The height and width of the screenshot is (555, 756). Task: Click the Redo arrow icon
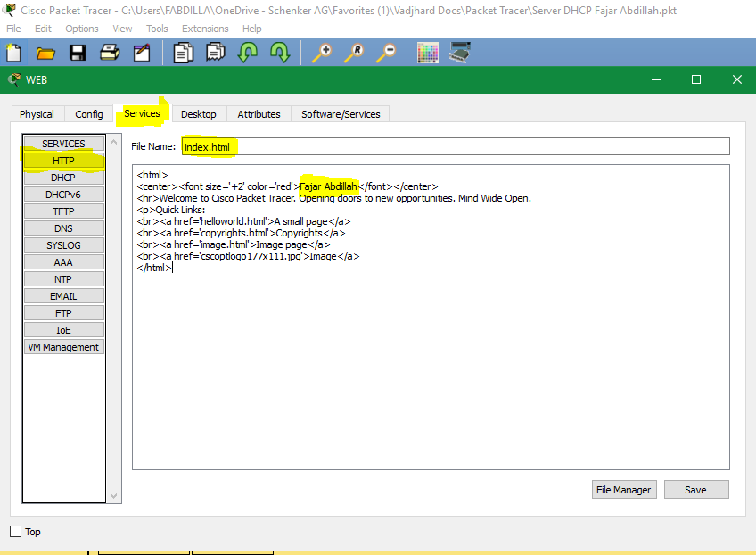[280, 53]
